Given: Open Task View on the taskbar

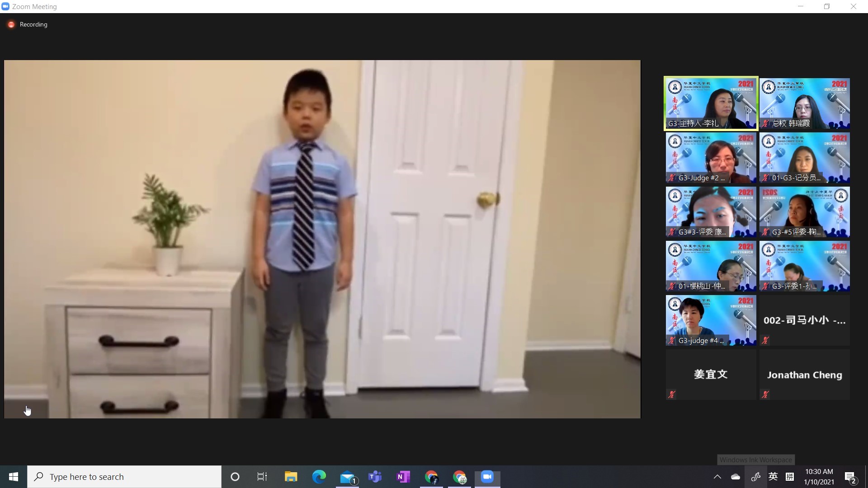Looking at the screenshot, I should (x=262, y=477).
